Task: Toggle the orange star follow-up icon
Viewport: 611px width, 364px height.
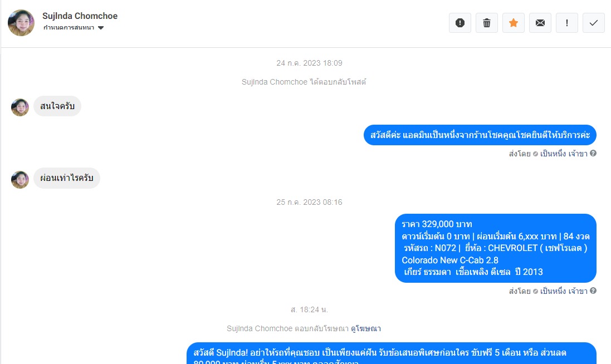Action: [x=514, y=23]
